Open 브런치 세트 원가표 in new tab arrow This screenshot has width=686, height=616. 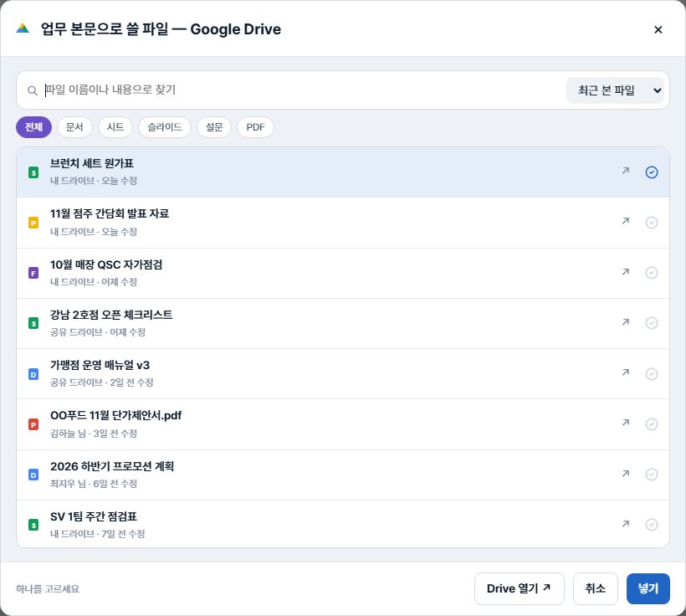626,171
